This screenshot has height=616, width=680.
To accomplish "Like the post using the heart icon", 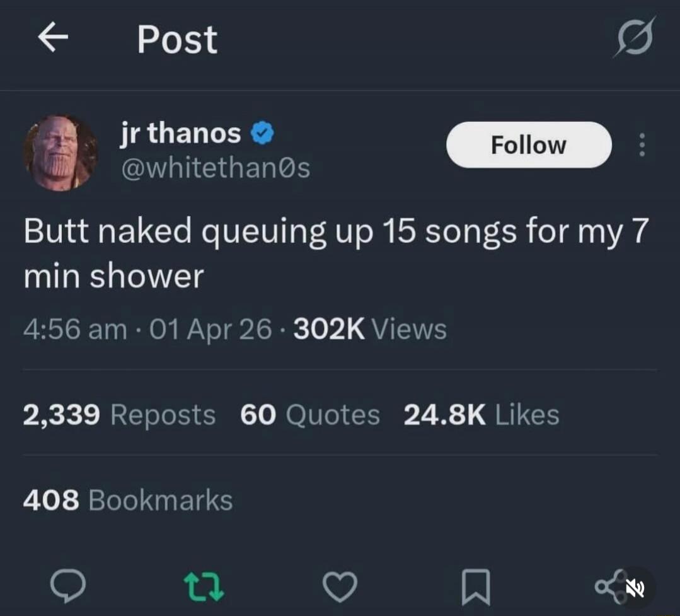I will (x=340, y=586).
